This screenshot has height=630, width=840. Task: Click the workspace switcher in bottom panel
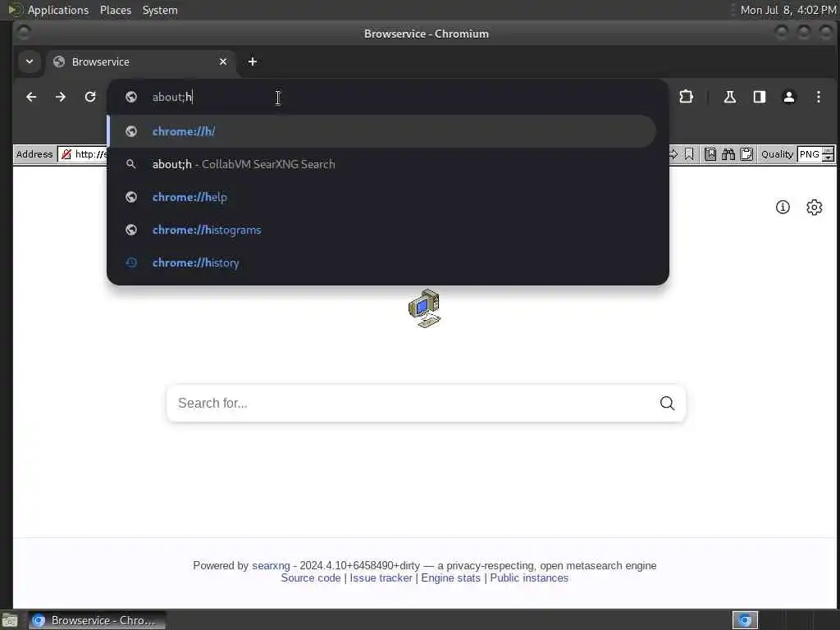point(745,620)
